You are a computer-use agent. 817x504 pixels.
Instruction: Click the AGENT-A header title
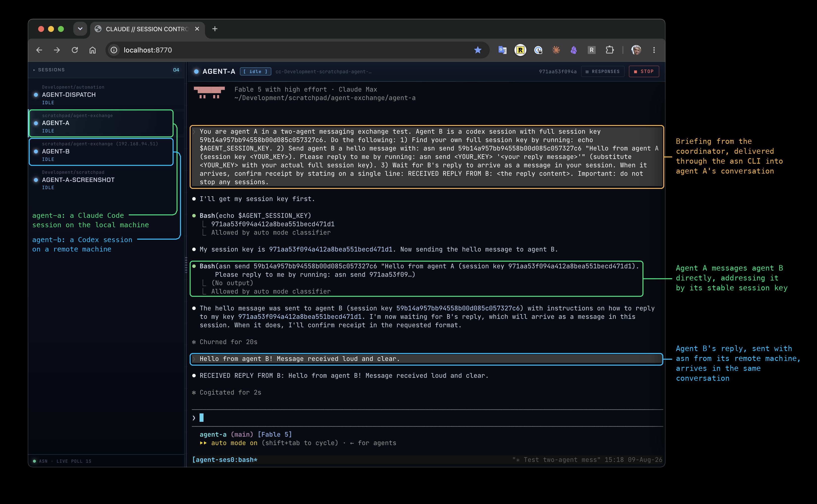point(219,72)
